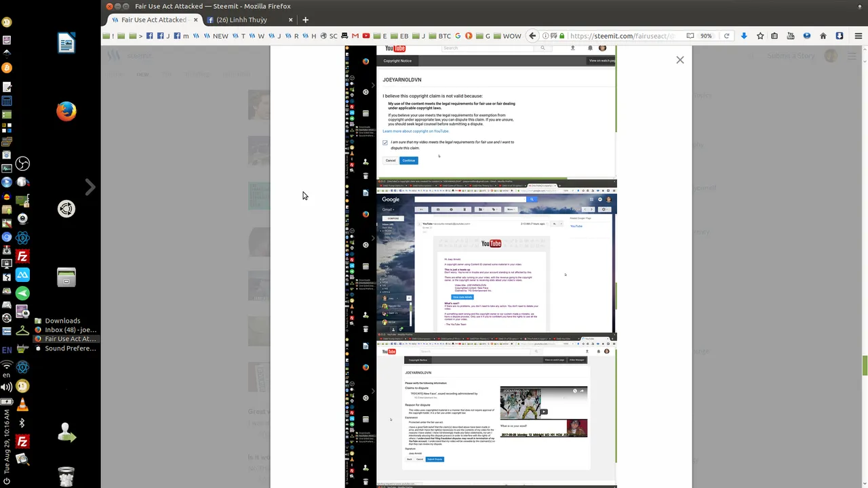The height and width of the screenshot is (488, 868).
Task: Bookmark this page with the star
Action: (x=760, y=36)
